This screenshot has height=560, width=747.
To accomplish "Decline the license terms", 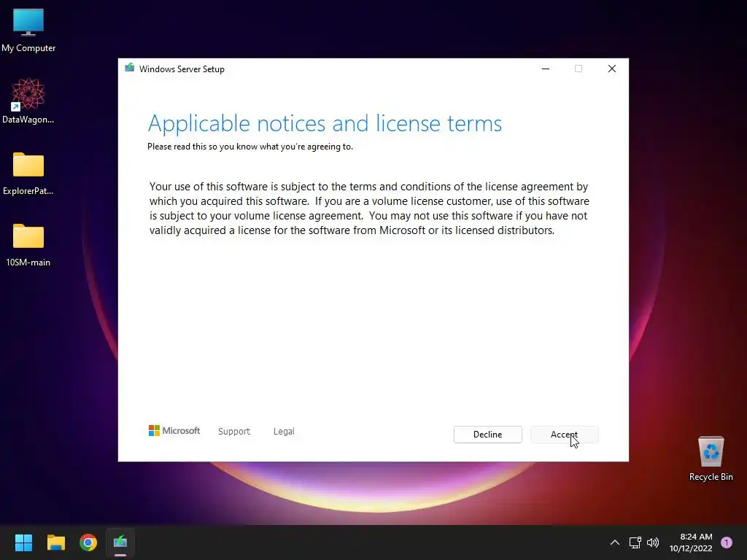I will pos(487,435).
